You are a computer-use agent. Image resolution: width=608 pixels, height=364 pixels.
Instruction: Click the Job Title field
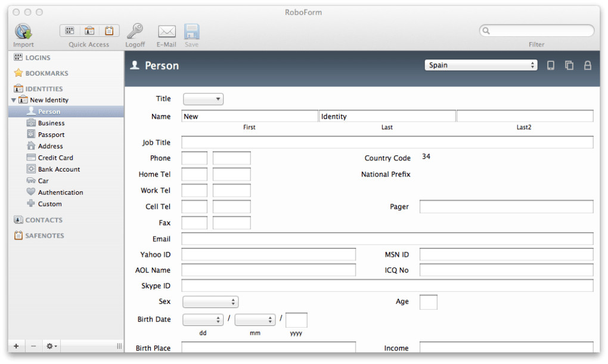point(387,142)
